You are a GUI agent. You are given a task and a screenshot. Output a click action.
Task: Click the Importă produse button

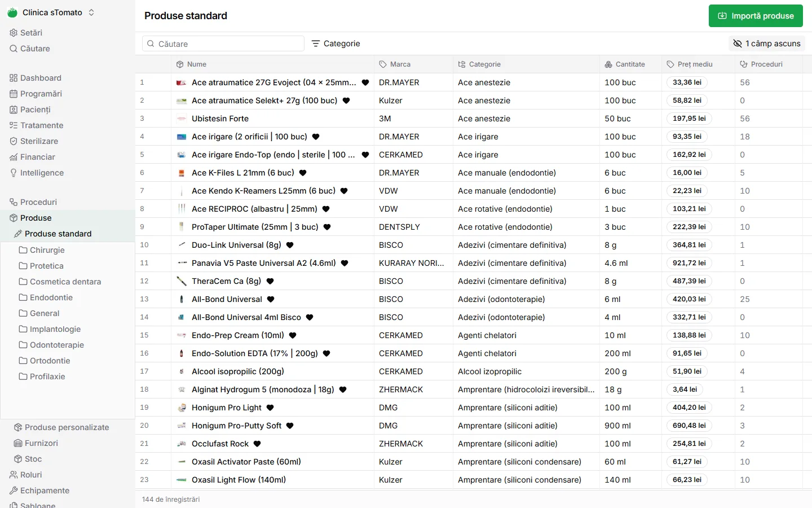point(756,16)
